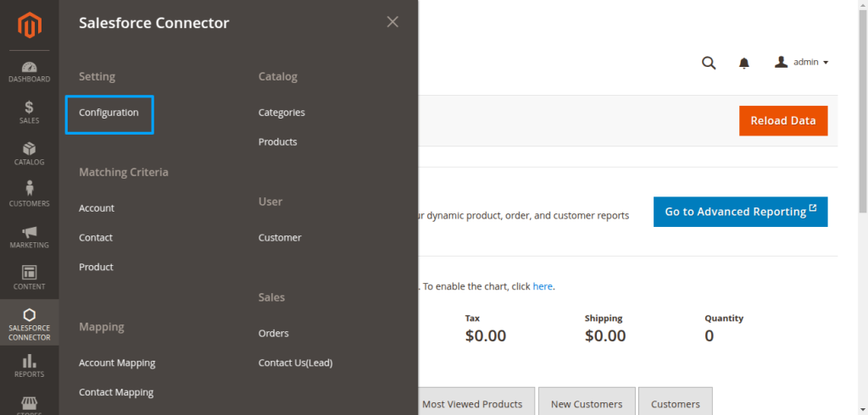Image resolution: width=868 pixels, height=415 pixels.
Task: Open Customer under User
Action: [280, 237]
